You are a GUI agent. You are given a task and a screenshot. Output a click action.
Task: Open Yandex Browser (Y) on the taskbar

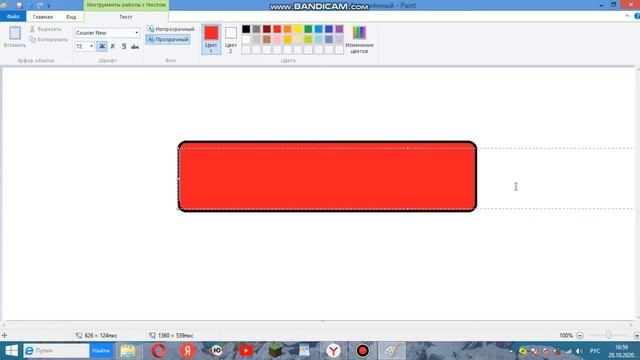click(x=333, y=351)
